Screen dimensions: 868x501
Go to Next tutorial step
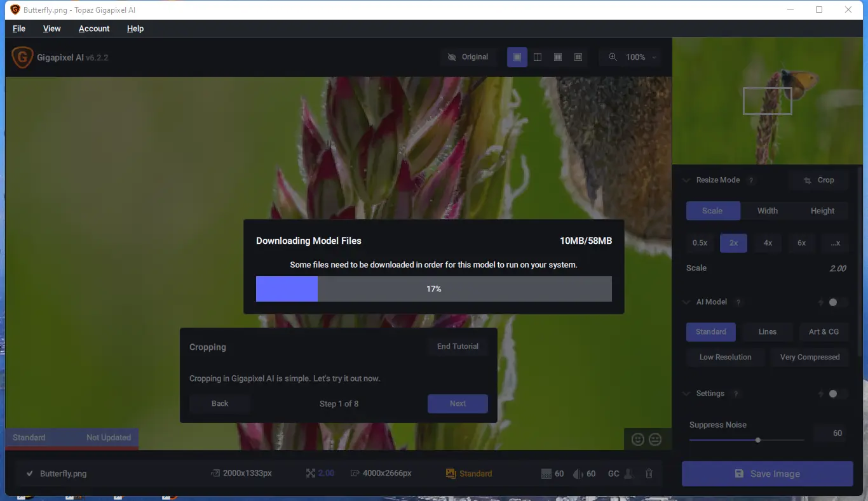tap(458, 404)
